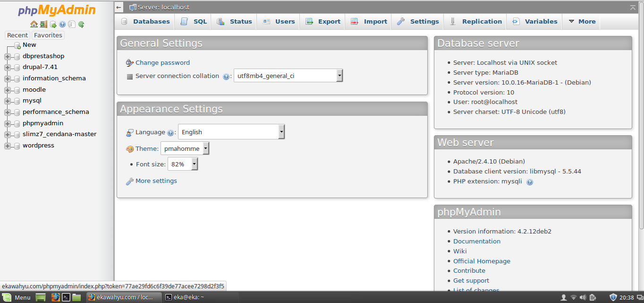This screenshot has width=644, height=303.
Task: Expand the mysql database node
Action: click(8, 101)
